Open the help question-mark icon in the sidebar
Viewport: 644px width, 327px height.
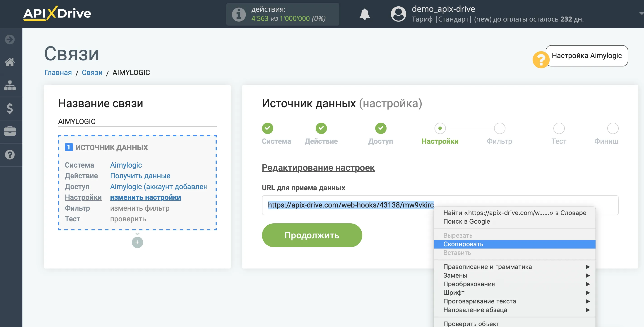(10, 155)
